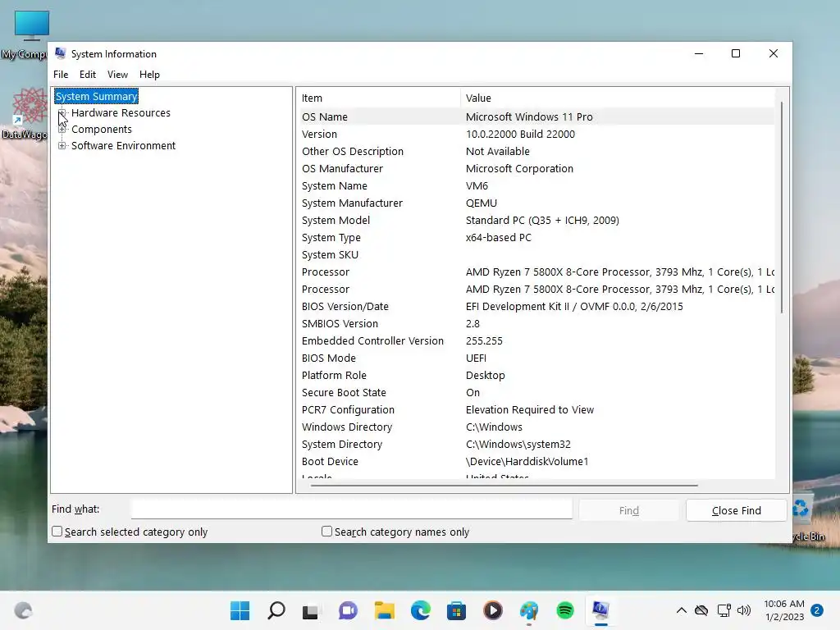Viewport: 840px width, 630px height.
Task: Open the media player taskbar icon
Action: click(493, 610)
